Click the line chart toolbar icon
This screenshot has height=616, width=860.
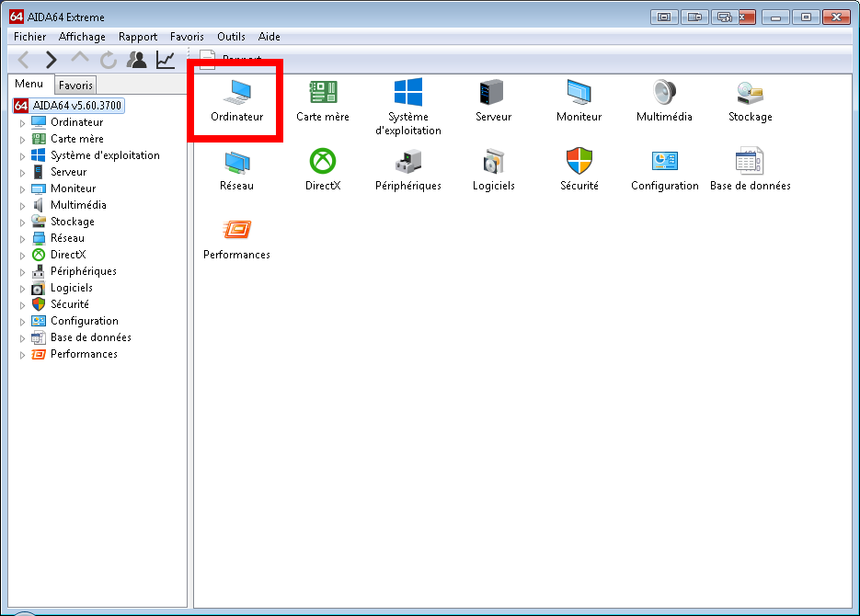tap(165, 60)
